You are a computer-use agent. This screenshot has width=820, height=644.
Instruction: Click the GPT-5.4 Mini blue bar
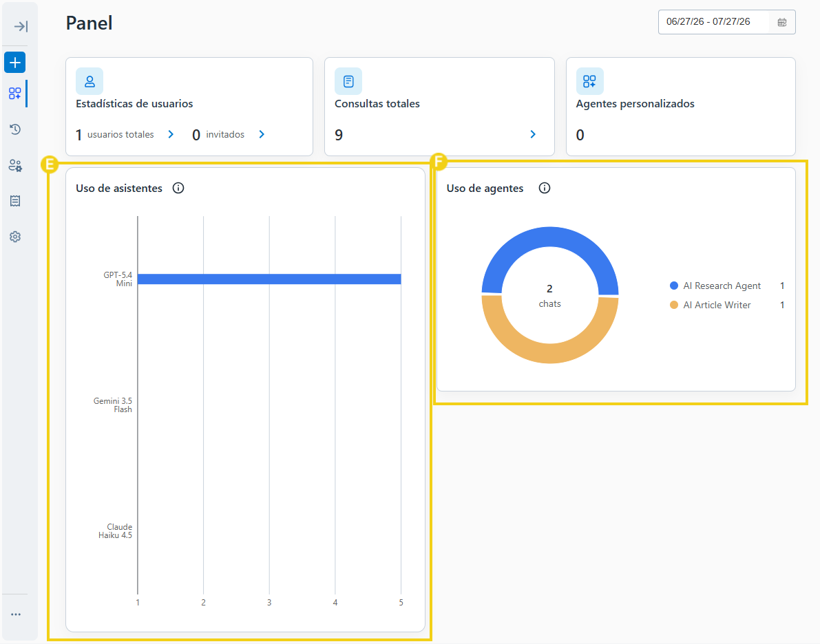[x=269, y=279]
